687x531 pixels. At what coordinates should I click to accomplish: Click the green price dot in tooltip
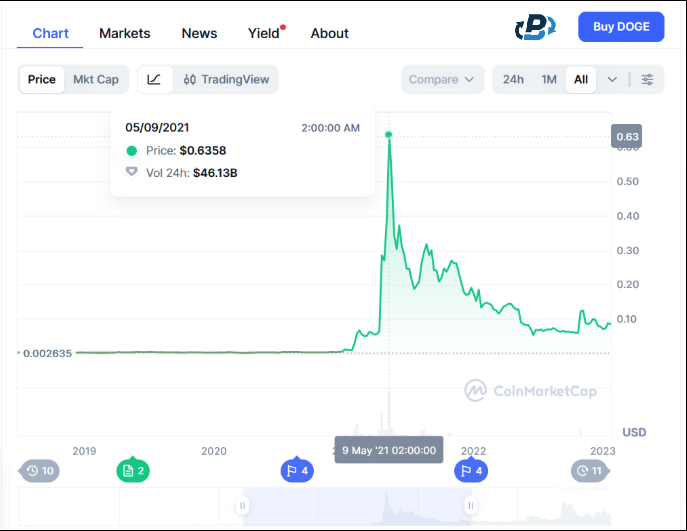(131, 151)
